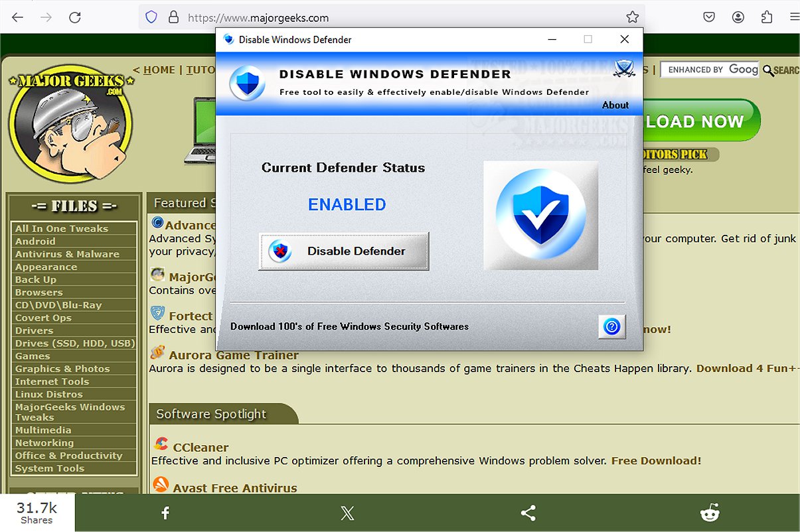
Task: Click inside the Google search box
Action: 709,69
